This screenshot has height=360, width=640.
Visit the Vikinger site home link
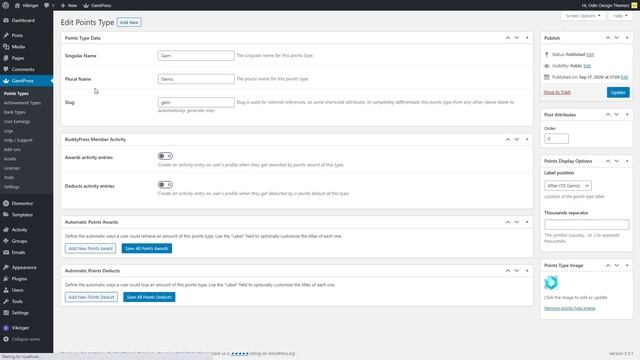tap(27, 5)
